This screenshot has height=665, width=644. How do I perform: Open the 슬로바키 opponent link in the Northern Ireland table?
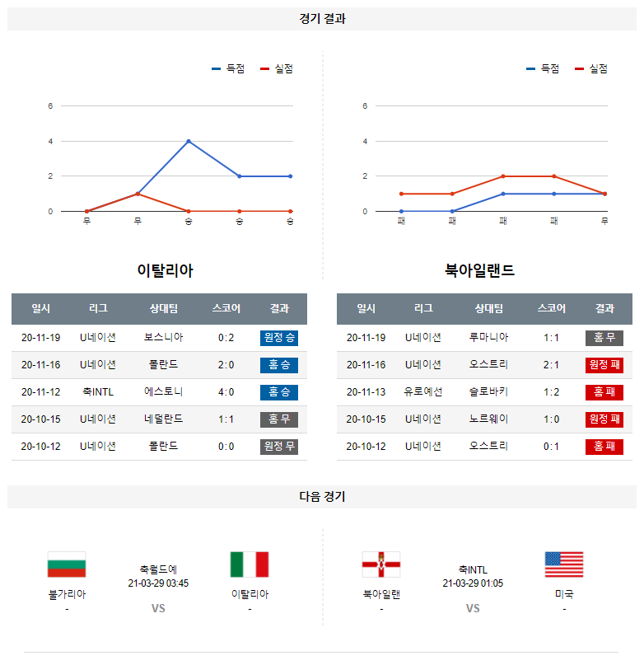[x=488, y=392]
